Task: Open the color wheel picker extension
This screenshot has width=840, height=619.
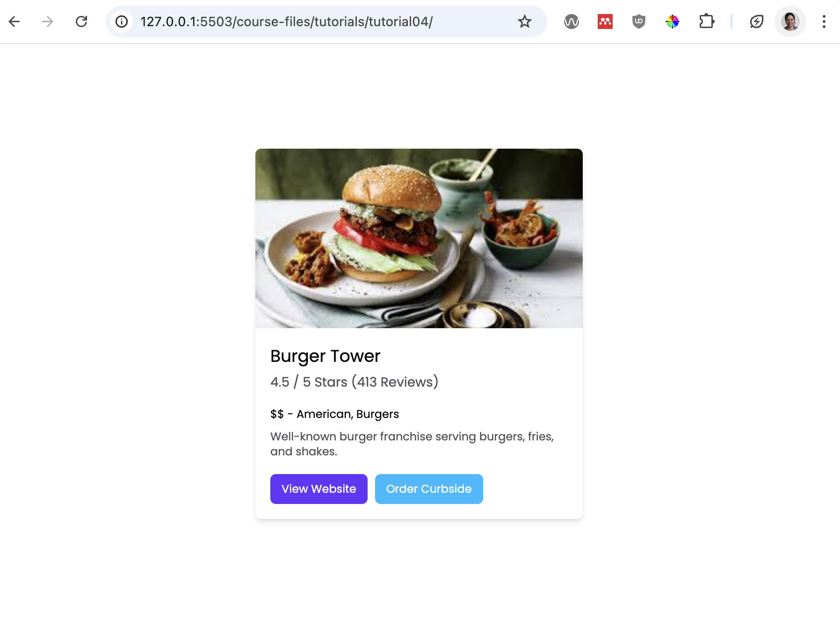Action: pyautogui.click(x=673, y=22)
